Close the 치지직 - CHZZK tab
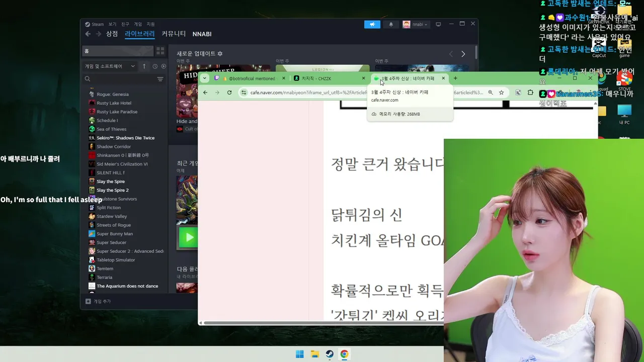Viewport: 644px width, 362px height. (x=363, y=78)
